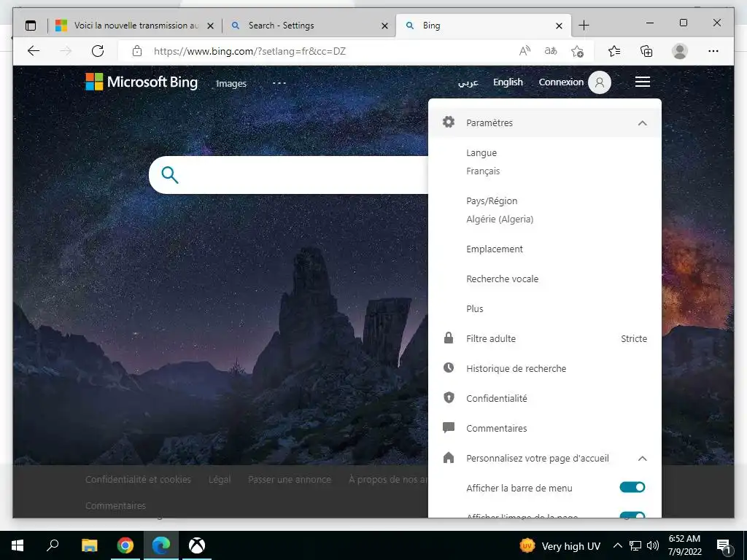Image resolution: width=747 pixels, height=560 pixels.
Task: Close the Bing hamburger menu
Action: pos(642,82)
